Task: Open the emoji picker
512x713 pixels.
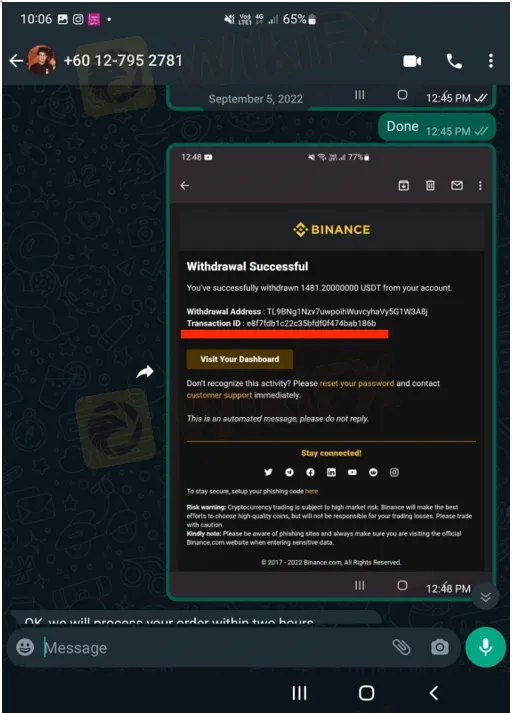Action: (x=25, y=647)
